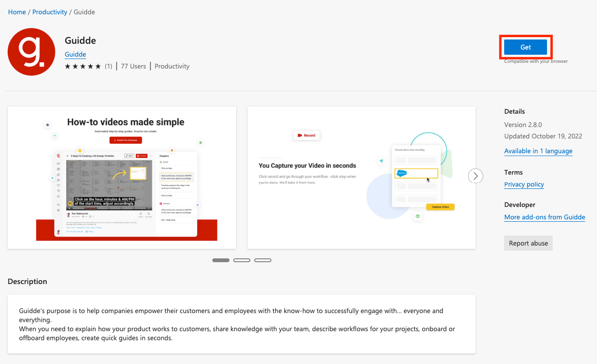Open the Home breadcrumb link
The image size is (597, 364).
[17, 11]
